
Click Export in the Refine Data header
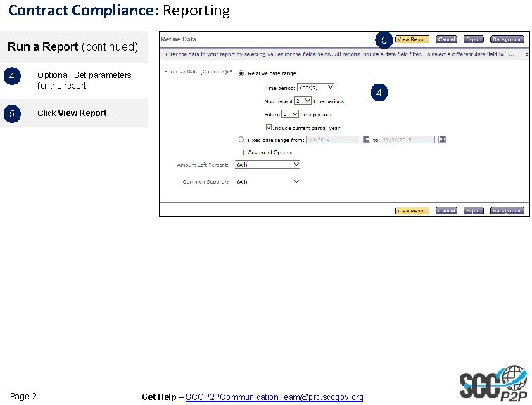tap(474, 39)
